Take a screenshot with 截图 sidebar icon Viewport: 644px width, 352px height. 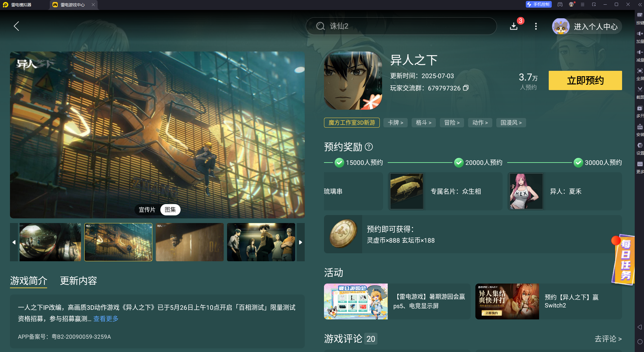point(640,92)
